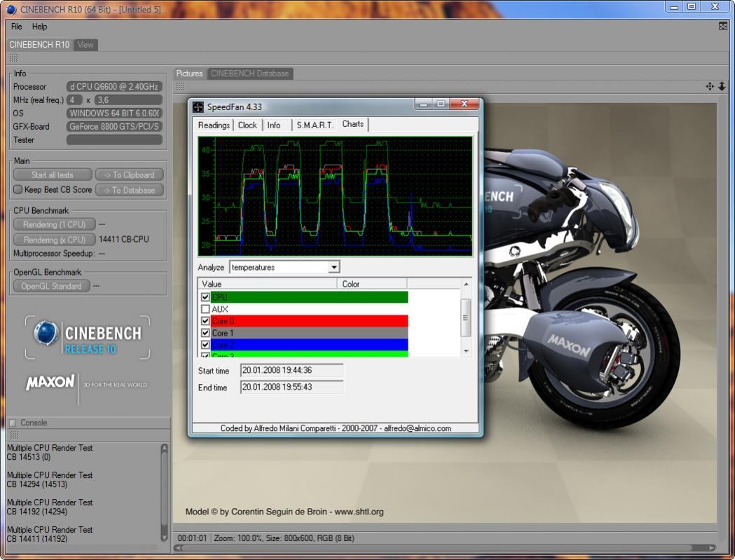The width and height of the screenshot is (735, 560).
Task: Click the Value column header in SpeedFan
Action: click(x=268, y=284)
